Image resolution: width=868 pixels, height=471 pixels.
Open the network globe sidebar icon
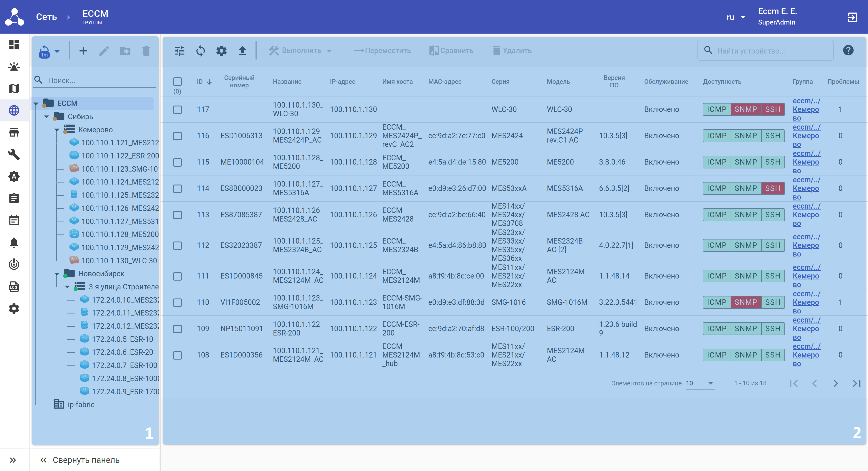14,110
